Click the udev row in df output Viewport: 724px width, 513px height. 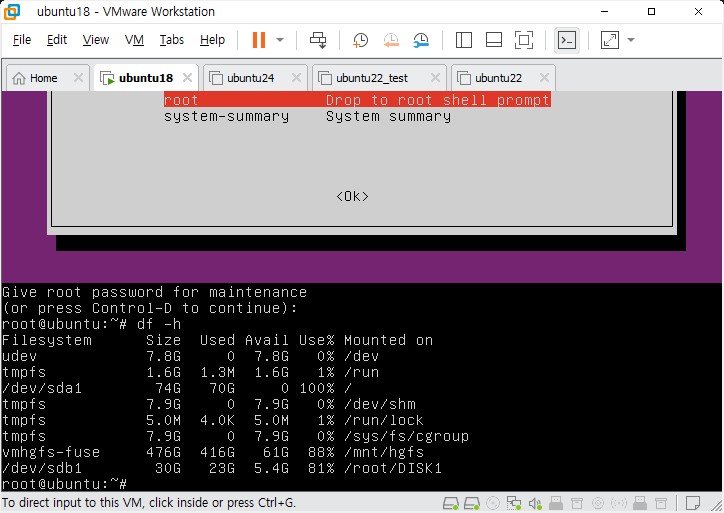point(190,356)
